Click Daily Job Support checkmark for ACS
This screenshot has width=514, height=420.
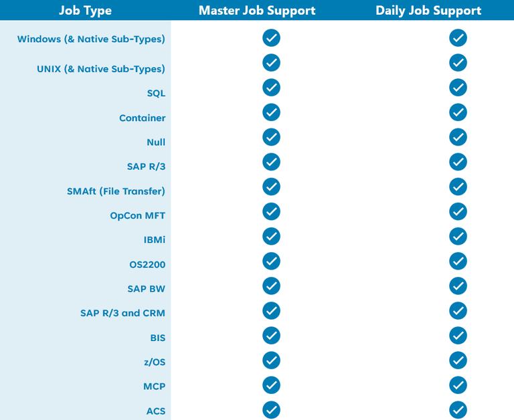458,409
